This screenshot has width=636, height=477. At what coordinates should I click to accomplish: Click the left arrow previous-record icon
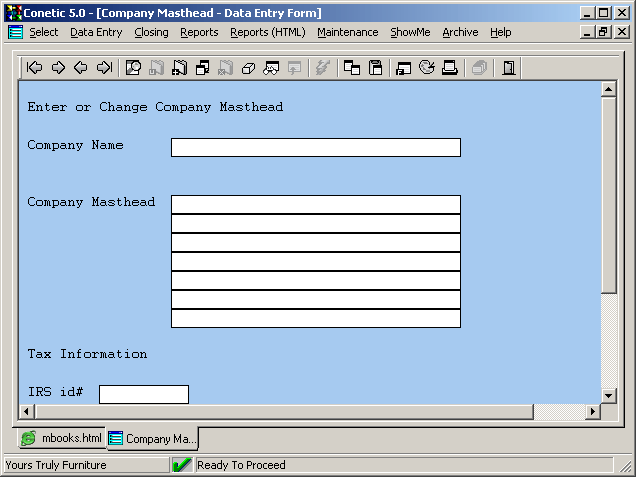[81, 68]
